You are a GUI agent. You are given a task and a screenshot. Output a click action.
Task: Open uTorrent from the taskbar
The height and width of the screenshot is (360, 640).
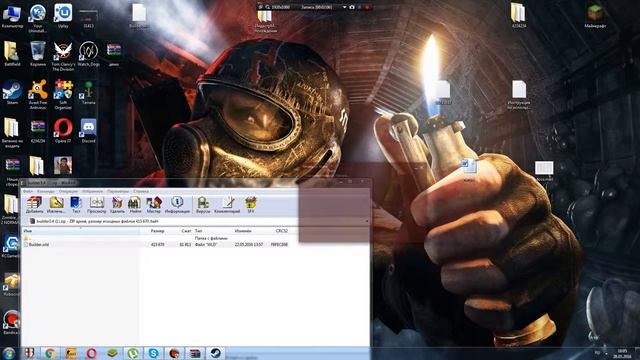[133, 353]
